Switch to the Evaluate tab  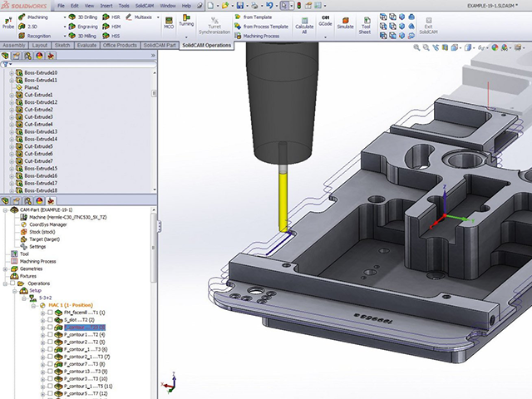[x=86, y=45]
